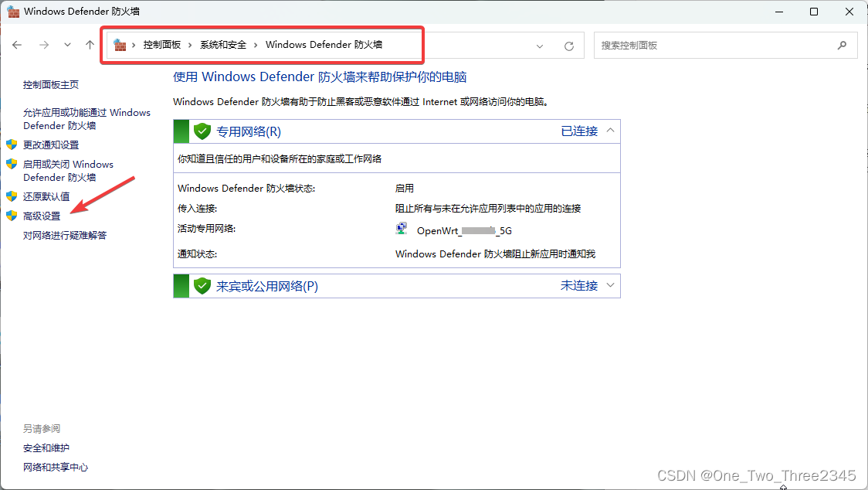The width and height of the screenshot is (868, 490).
Task: Go up one level with the Up arrow
Action: point(90,45)
